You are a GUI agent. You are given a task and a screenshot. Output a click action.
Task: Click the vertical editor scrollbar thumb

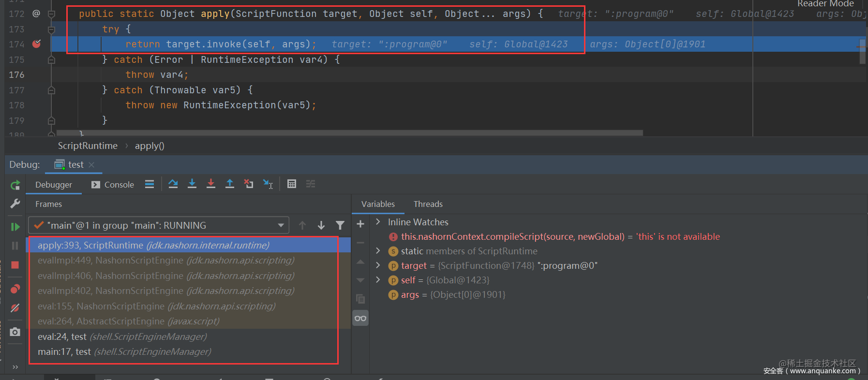click(x=862, y=52)
